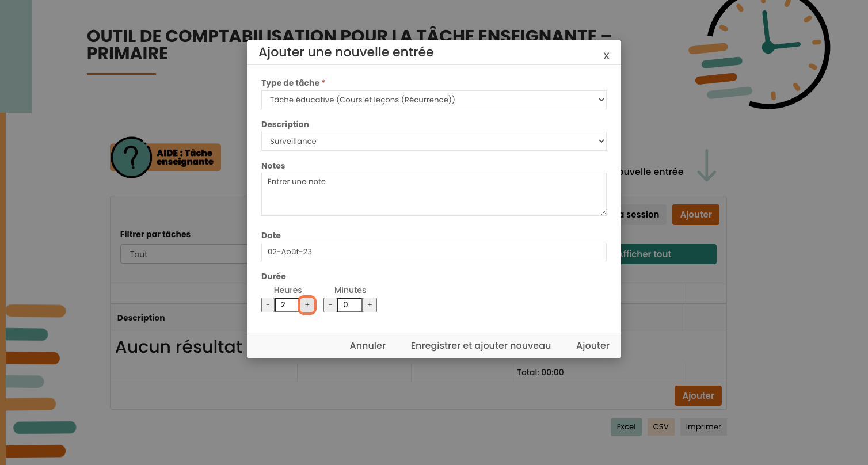Click Annuler to cancel the entry
This screenshot has height=465, width=868.
coord(368,345)
